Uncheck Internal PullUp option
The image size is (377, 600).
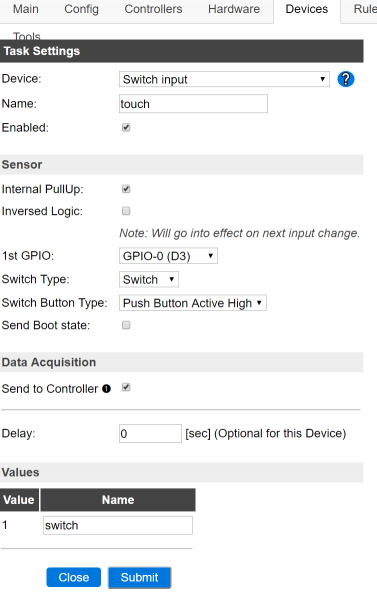tap(126, 189)
